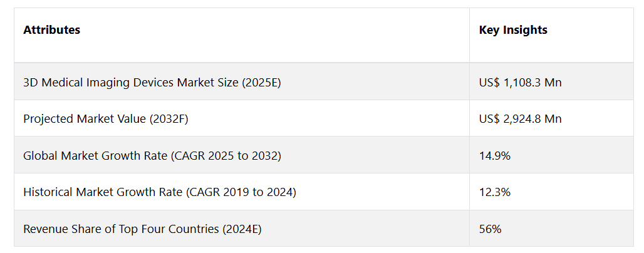Select the Global Market Growth Rate row label
644x253 pixels.
point(152,156)
